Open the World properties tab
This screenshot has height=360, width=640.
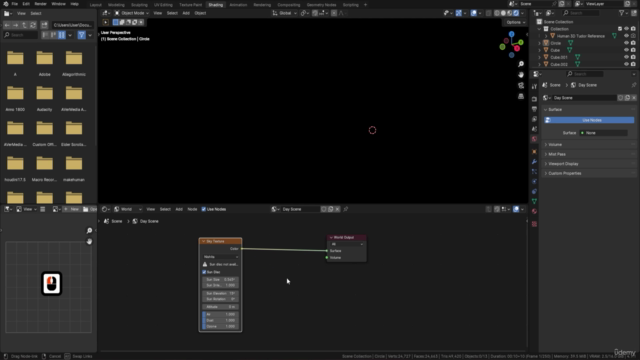[x=534, y=139]
